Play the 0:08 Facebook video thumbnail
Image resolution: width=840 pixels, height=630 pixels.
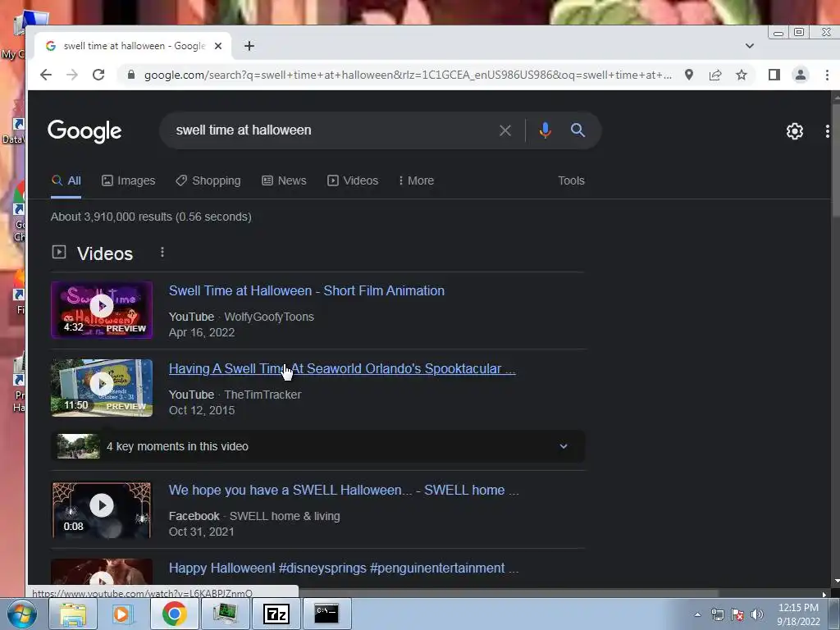point(102,510)
